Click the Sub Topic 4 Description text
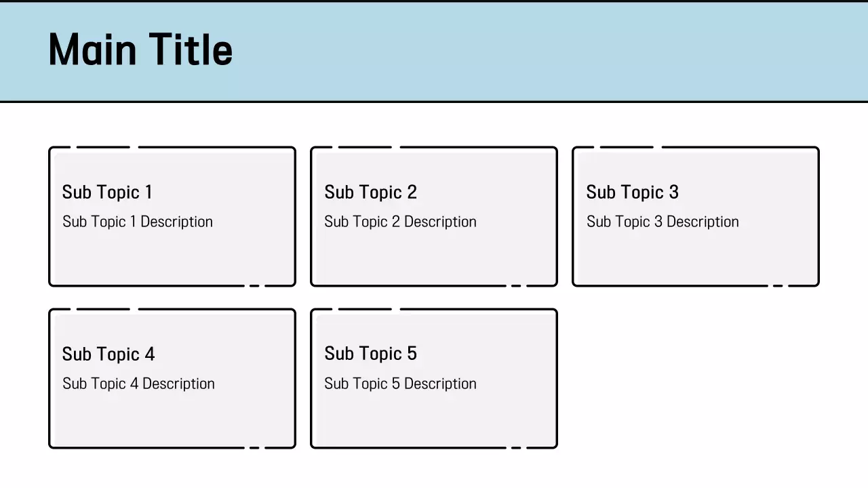Image resolution: width=868 pixels, height=488 pixels. click(138, 384)
